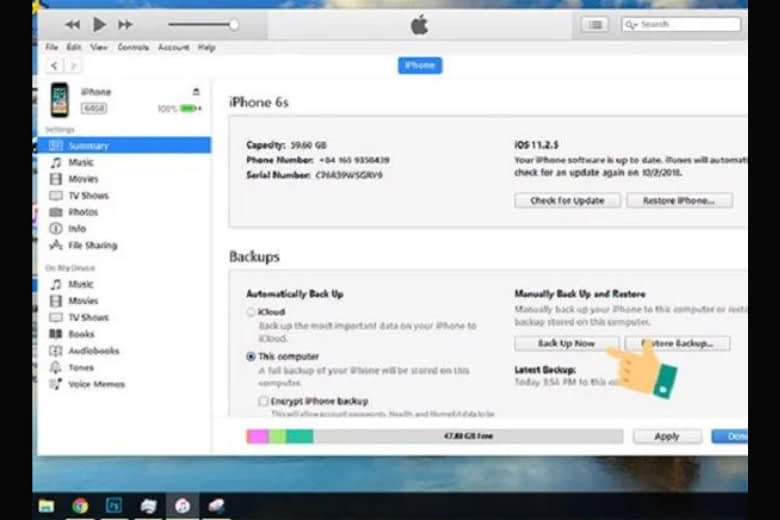Click the iOS 11.2.5 version label
This screenshot has width=780, height=520.
coord(536,145)
